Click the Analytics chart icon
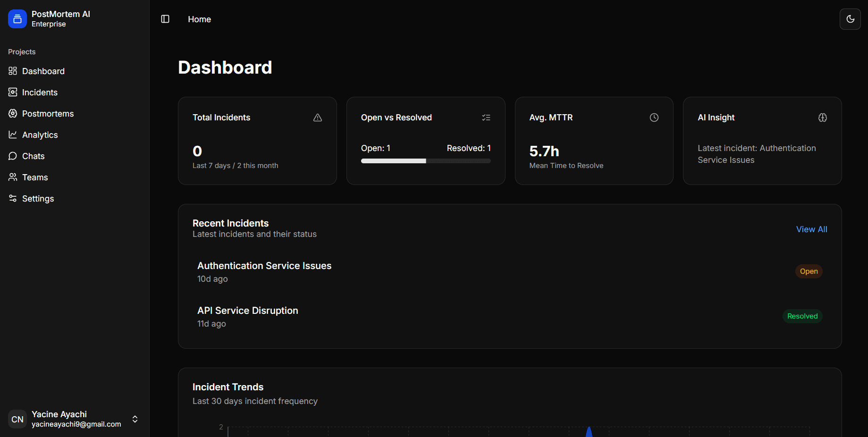 tap(13, 135)
